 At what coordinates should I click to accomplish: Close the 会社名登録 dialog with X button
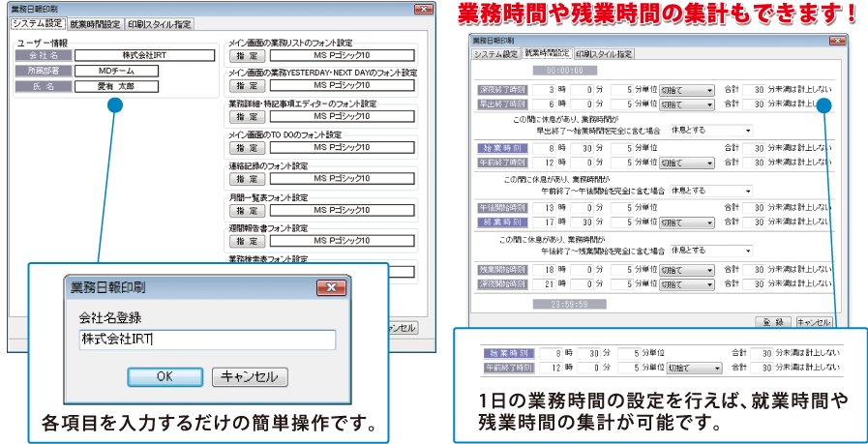coord(331,287)
